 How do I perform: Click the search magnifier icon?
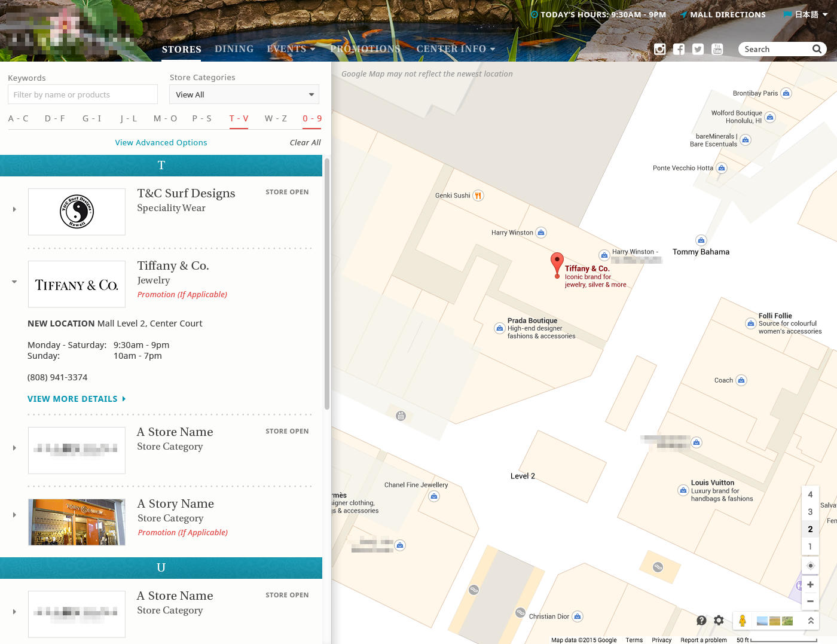817,49
